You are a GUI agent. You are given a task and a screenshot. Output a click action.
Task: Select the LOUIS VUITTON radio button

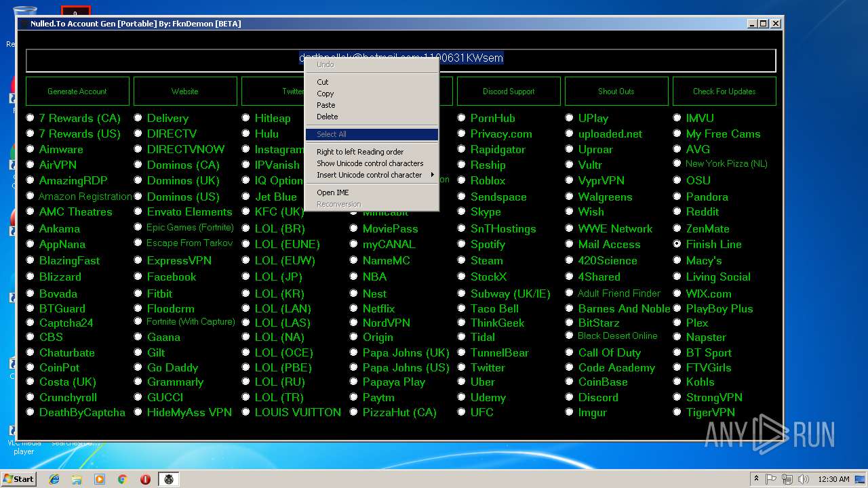pos(245,412)
